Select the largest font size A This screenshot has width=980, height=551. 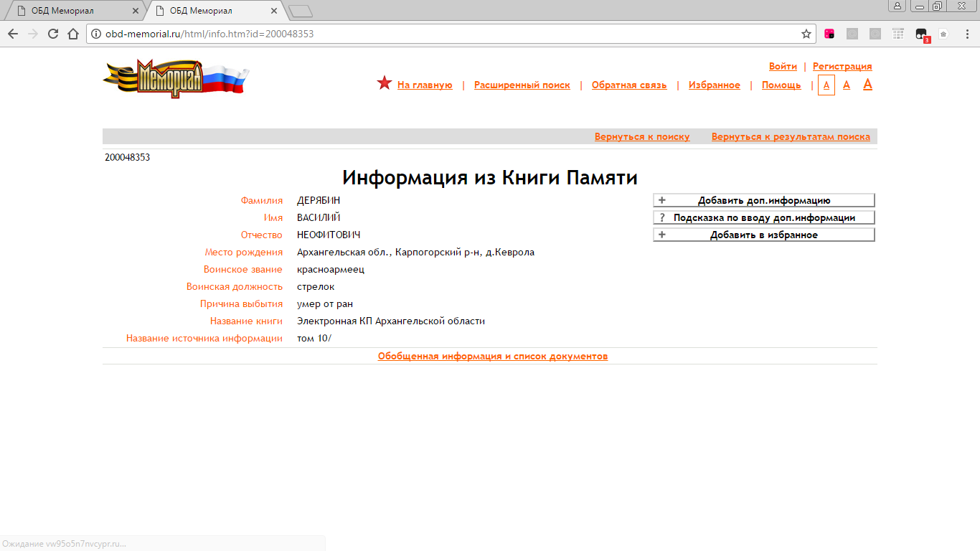point(867,85)
